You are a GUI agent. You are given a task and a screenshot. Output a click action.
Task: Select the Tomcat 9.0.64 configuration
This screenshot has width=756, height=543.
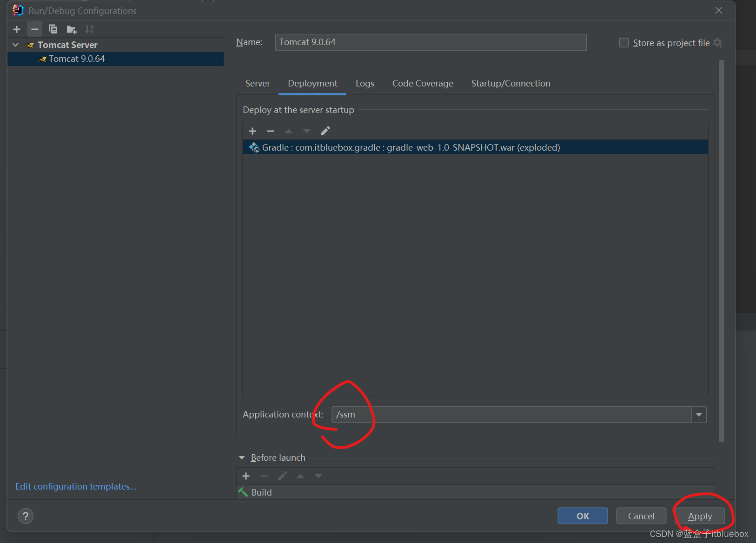point(115,59)
